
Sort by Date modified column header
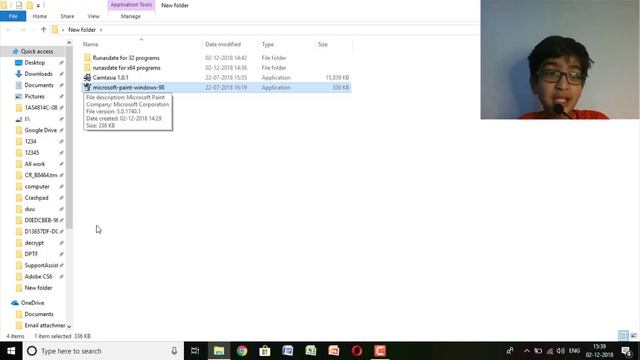[223, 44]
